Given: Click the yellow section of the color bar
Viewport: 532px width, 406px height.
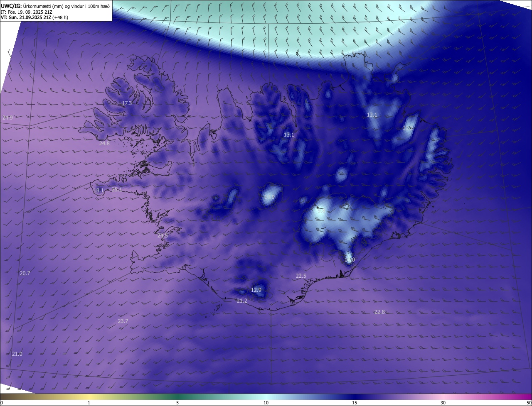Looking at the screenshot, I should [89, 396].
